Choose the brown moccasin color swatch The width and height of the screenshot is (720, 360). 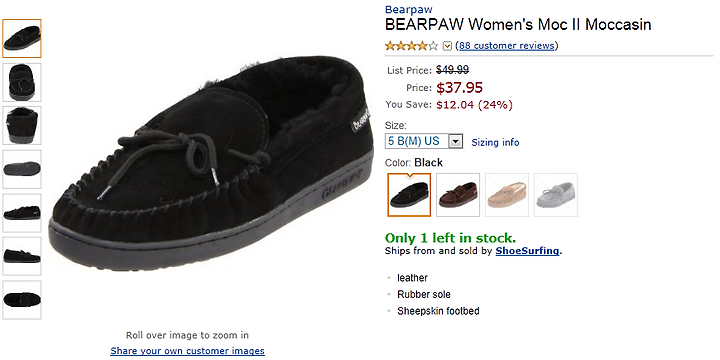pos(458,195)
